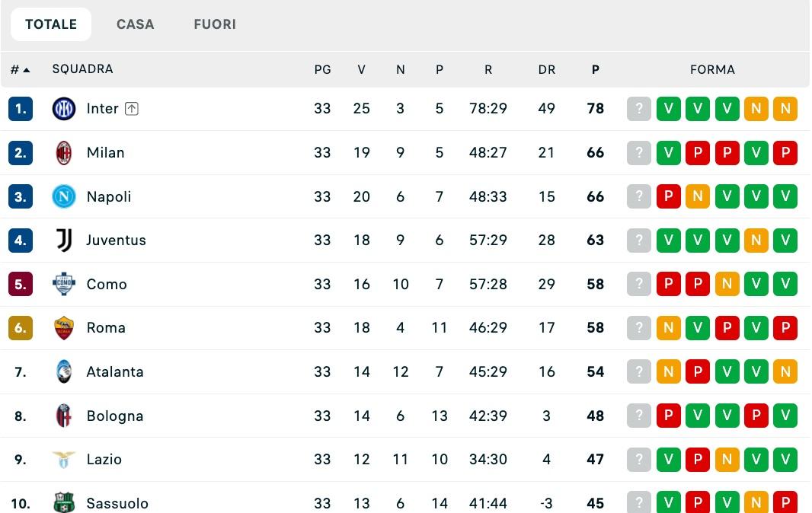The image size is (812, 513).
Task: Switch to the CASA tab
Action: [136, 24]
